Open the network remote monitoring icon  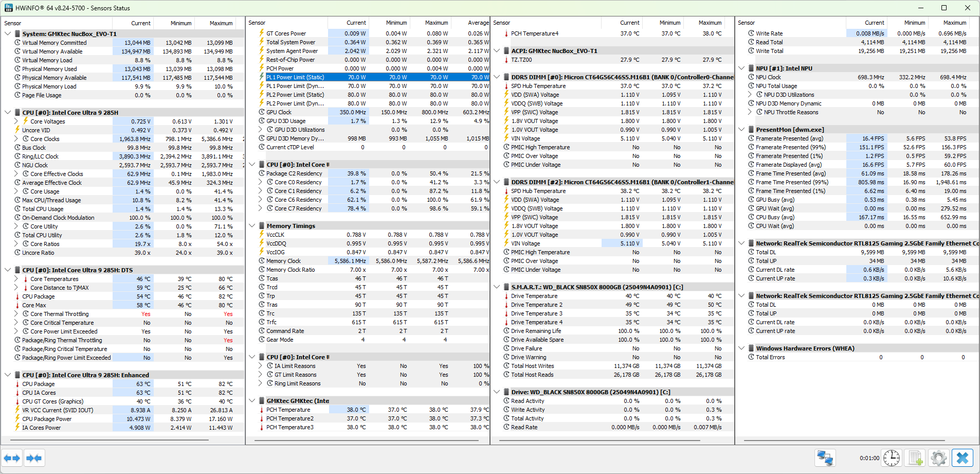pos(825,458)
